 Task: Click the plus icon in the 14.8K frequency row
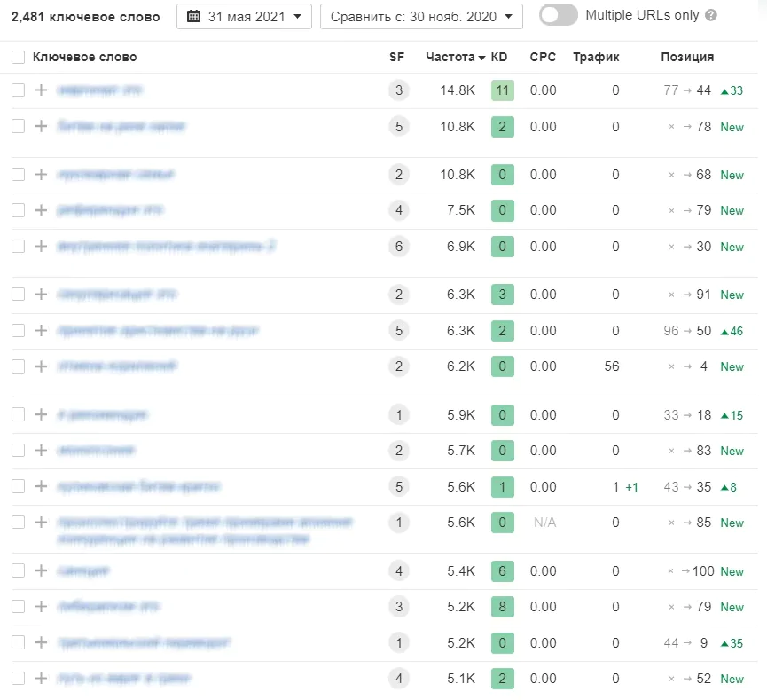41,90
